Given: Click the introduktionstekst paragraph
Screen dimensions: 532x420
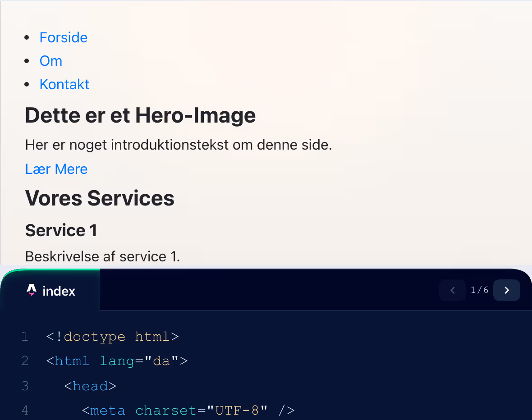Looking at the screenshot, I should click(179, 145).
